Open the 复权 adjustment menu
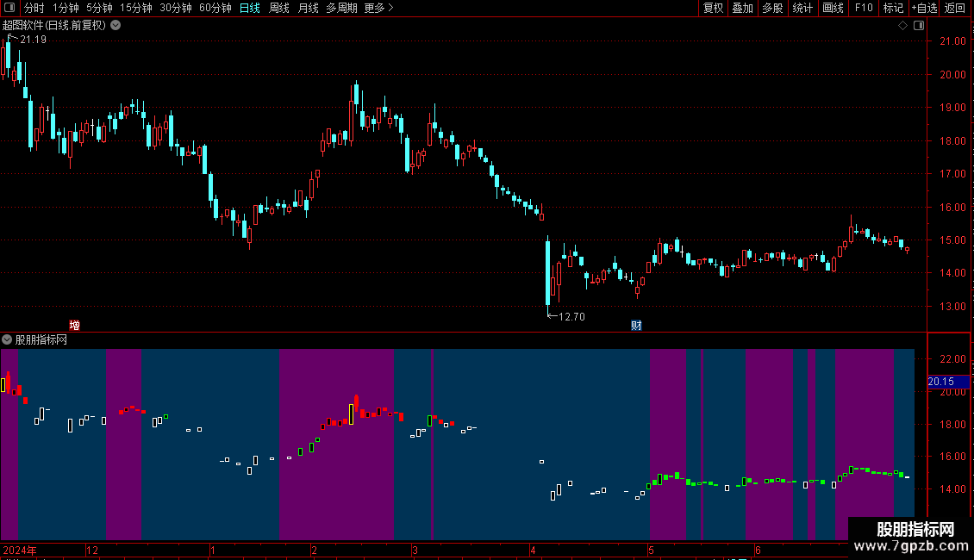Screen dimensions: 974x560 coord(713,8)
